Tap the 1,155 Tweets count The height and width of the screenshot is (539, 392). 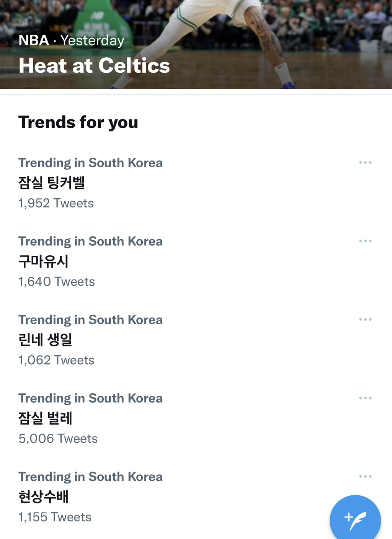click(55, 517)
